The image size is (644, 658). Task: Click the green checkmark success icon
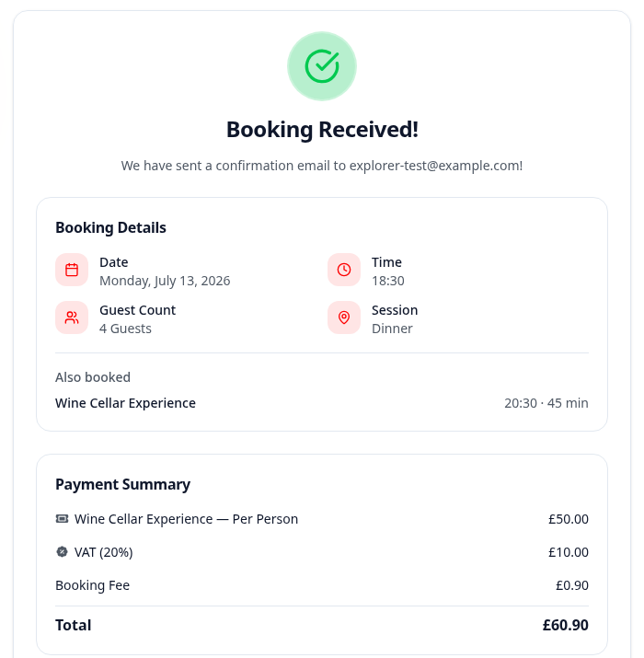(x=322, y=66)
